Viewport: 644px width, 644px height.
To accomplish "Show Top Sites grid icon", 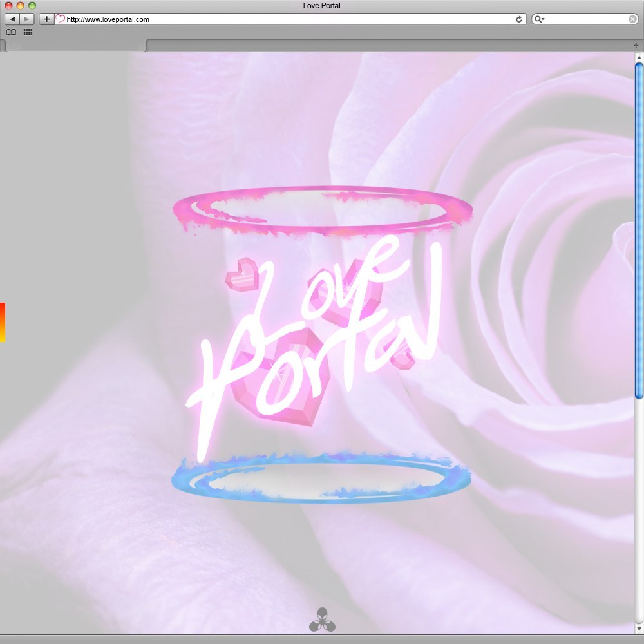I will 28,32.
